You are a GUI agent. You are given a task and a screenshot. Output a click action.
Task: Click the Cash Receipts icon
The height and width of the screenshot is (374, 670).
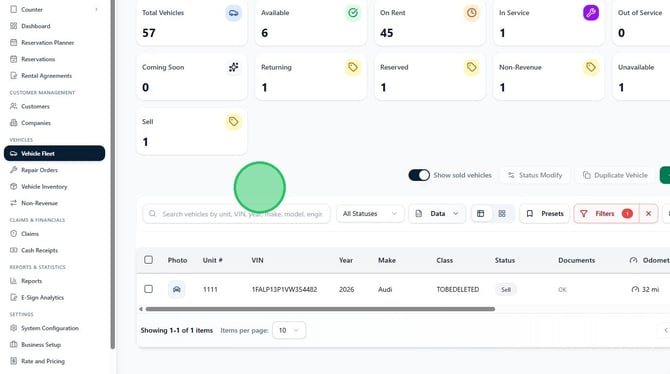point(14,250)
